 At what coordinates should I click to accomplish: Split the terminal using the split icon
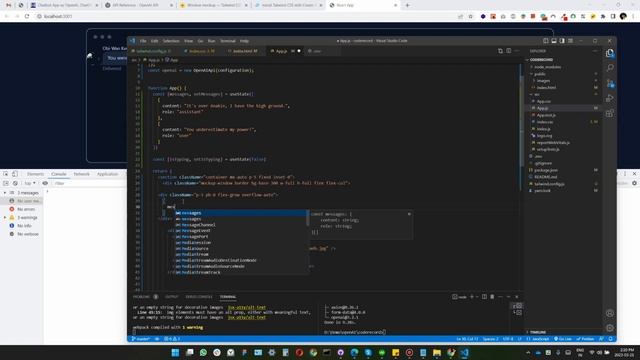click(484, 297)
